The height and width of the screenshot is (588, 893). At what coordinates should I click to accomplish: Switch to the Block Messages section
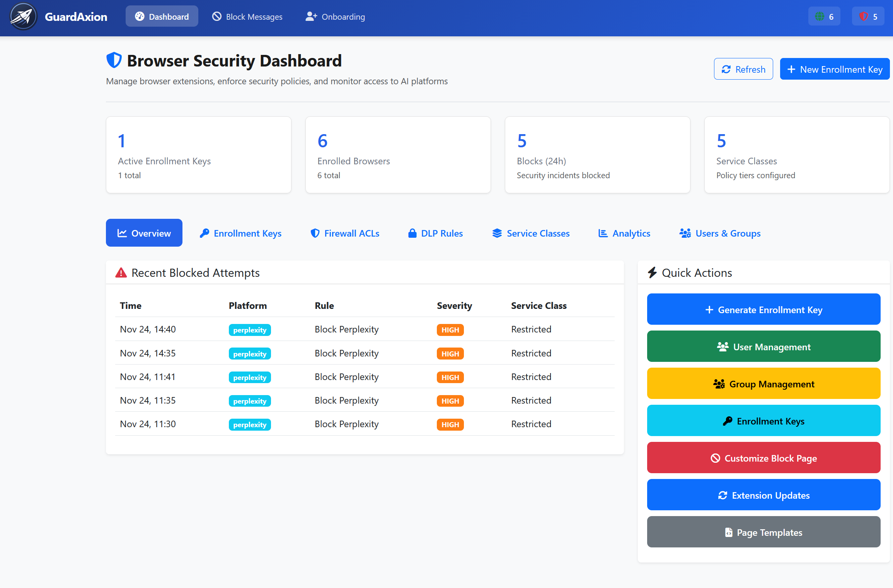pos(247,17)
